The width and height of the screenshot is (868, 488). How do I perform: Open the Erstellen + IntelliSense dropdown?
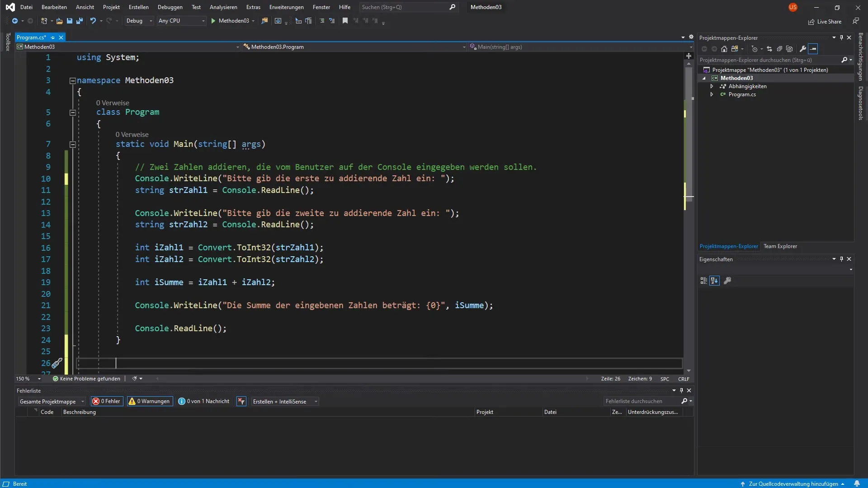[285, 401]
